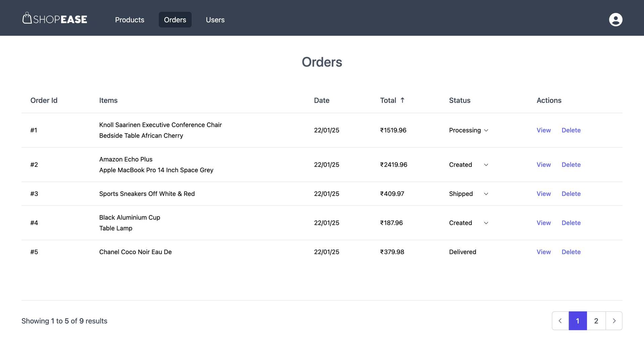
Task: Click the date cell of order #1
Action: click(326, 130)
